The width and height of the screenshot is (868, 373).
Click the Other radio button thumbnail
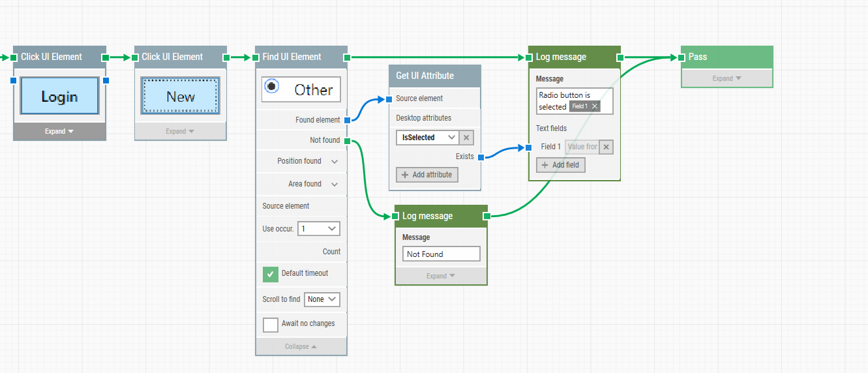click(301, 89)
